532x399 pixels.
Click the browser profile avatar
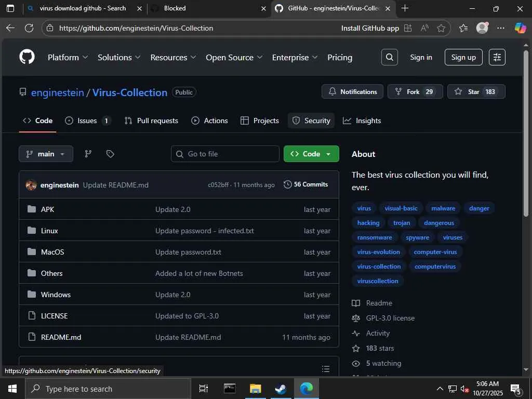point(482,28)
